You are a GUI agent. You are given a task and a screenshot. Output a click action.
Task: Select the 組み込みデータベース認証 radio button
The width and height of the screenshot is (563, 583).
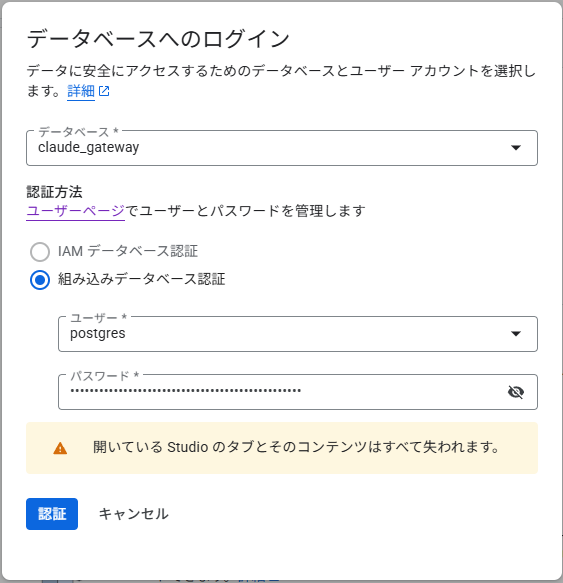pyautogui.click(x=40, y=280)
